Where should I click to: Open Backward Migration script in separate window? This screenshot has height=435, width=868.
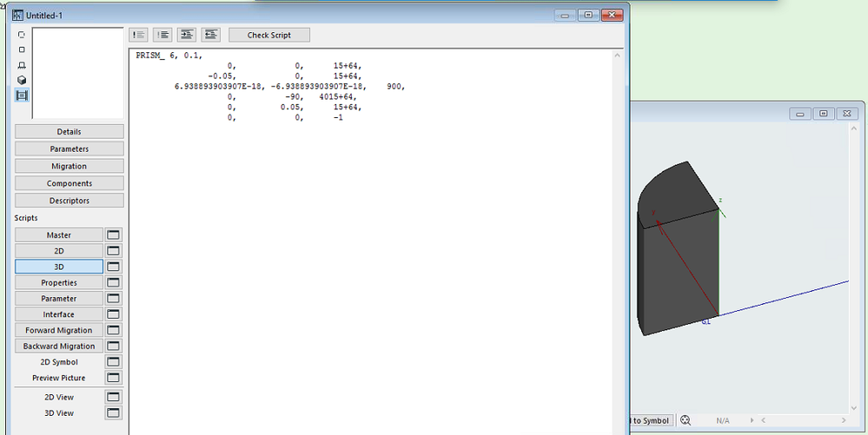[114, 346]
